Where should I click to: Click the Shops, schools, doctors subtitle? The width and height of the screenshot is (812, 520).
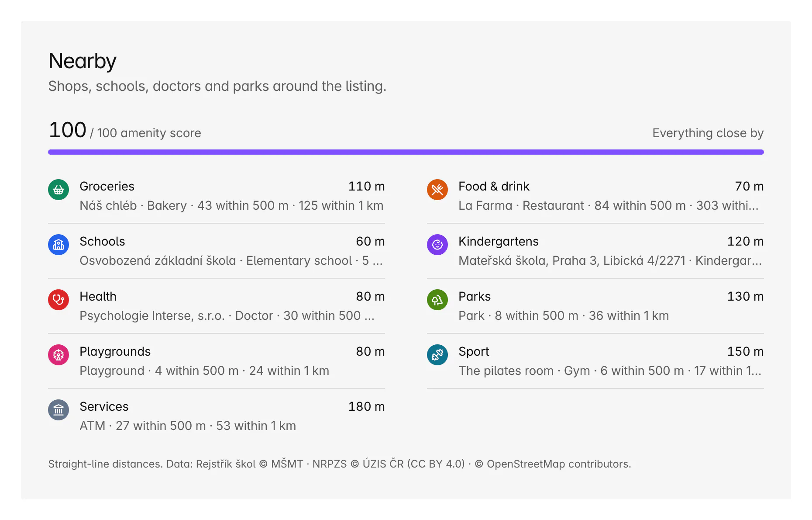pyautogui.click(x=217, y=87)
